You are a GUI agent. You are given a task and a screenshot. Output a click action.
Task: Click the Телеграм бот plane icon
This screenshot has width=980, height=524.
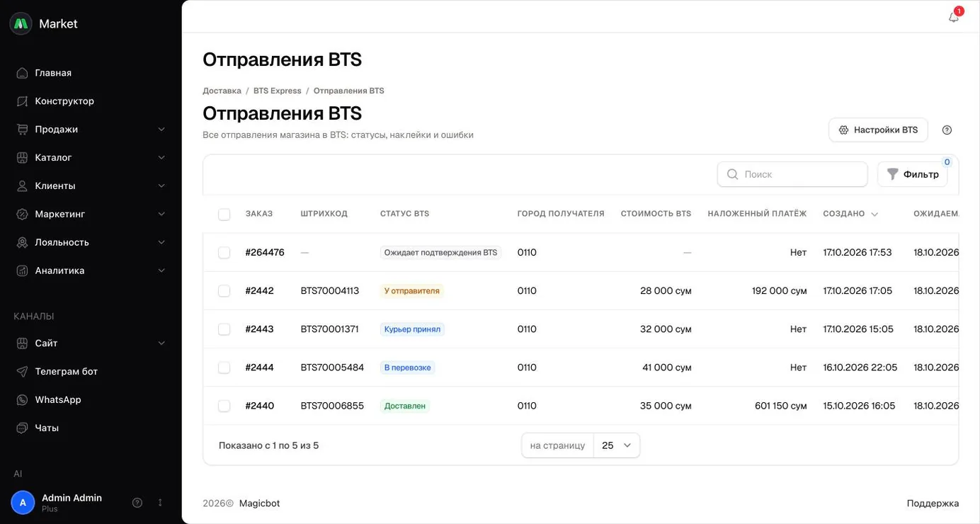22,372
